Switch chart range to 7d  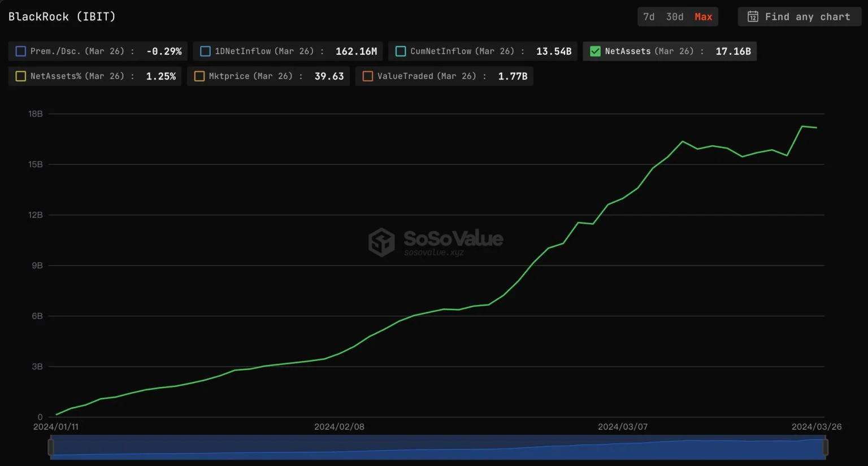[x=649, y=17]
